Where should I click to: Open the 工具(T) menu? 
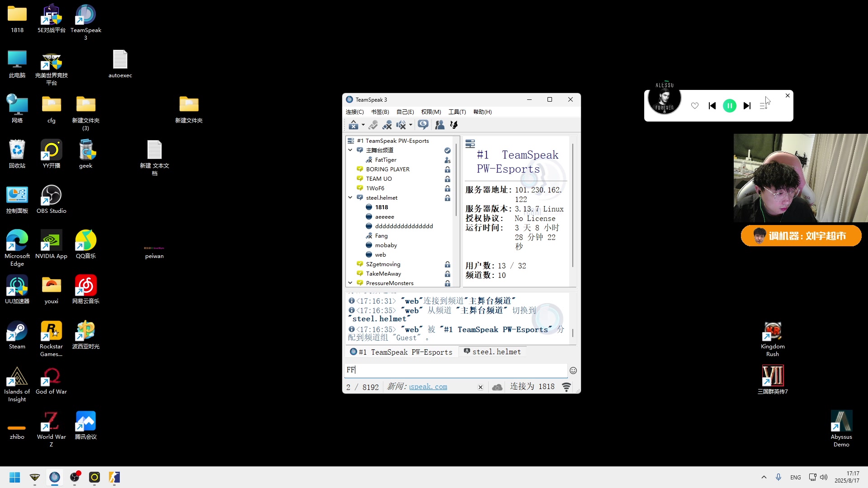pyautogui.click(x=457, y=112)
